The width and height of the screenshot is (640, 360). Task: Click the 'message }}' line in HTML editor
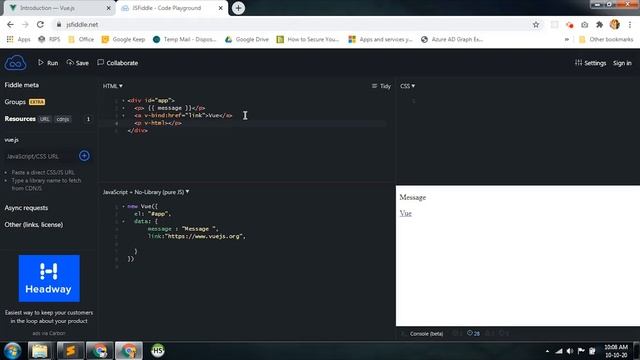click(x=170, y=108)
